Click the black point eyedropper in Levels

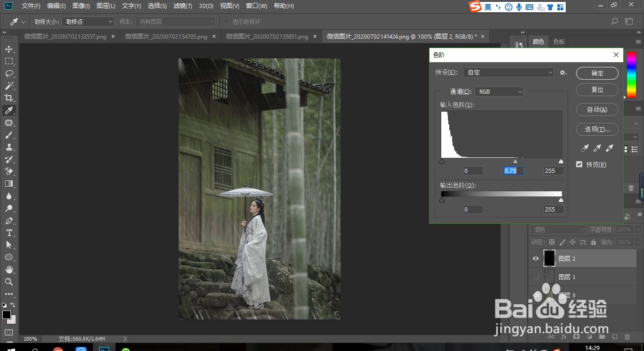(x=585, y=148)
